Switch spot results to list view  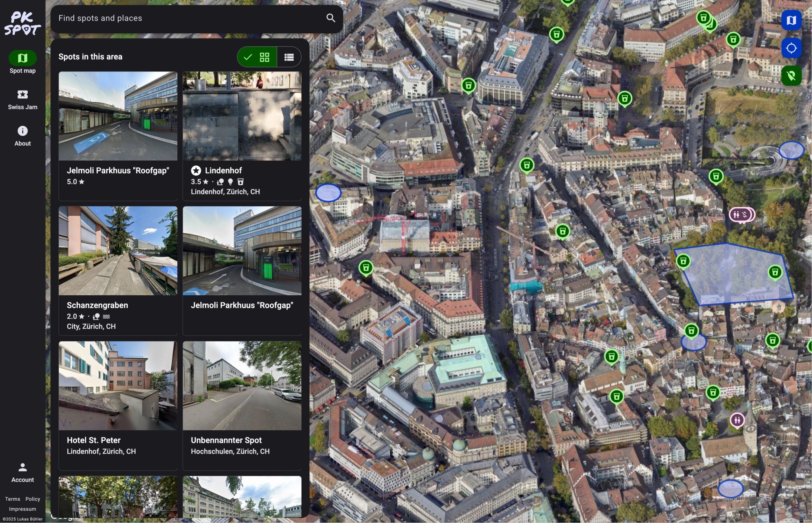click(289, 57)
